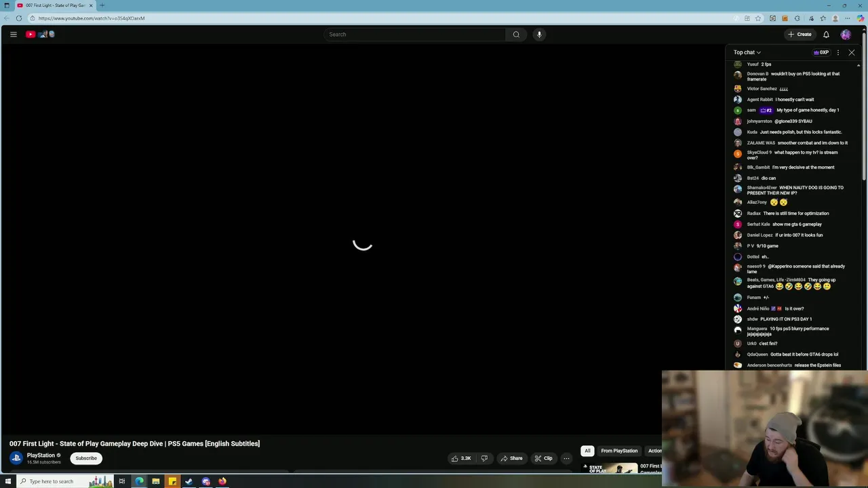Click Urk0's 'c'est fini?' message
The width and height of the screenshot is (868, 488).
coord(768,344)
